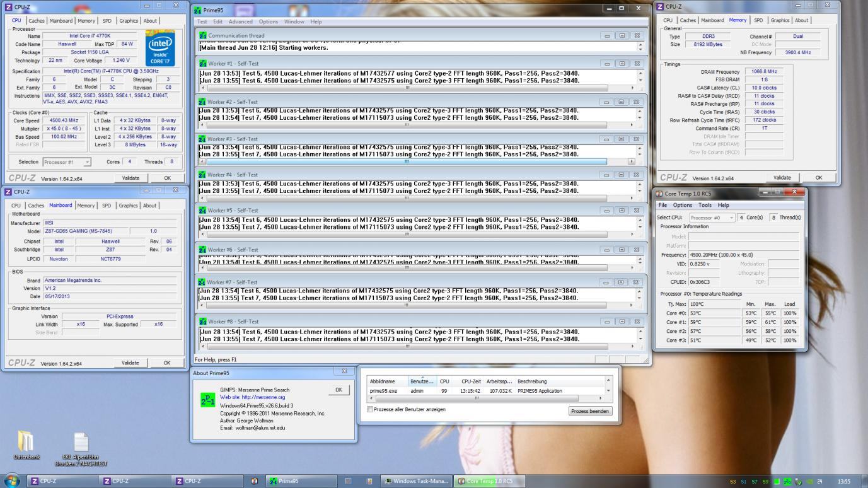Screen dimensions: 868x488
Task: Click left scroll arrow in Worker #1 window
Action: (202, 88)
